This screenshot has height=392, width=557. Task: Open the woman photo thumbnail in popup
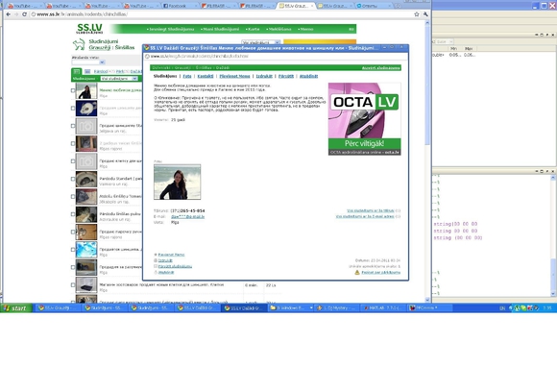click(x=178, y=182)
